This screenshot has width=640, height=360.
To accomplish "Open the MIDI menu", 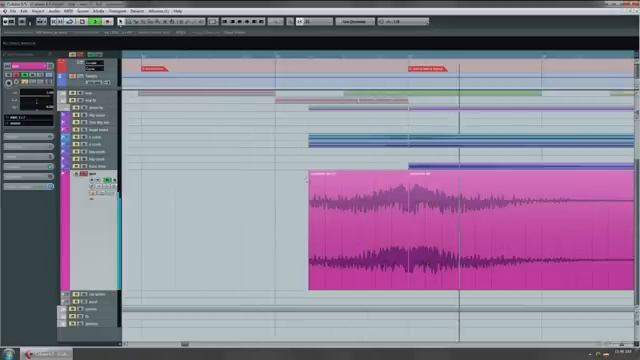I will pyautogui.click(x=68, y=11).
